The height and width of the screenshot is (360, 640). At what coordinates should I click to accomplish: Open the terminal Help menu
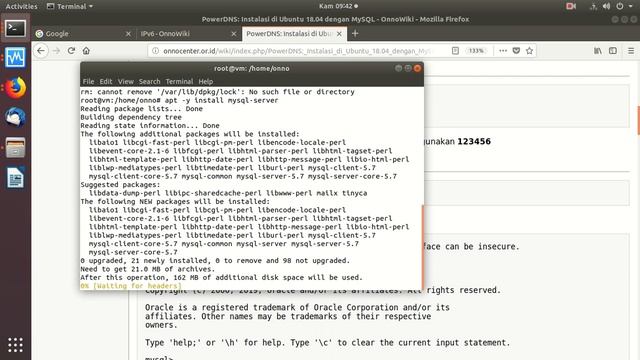206,81
